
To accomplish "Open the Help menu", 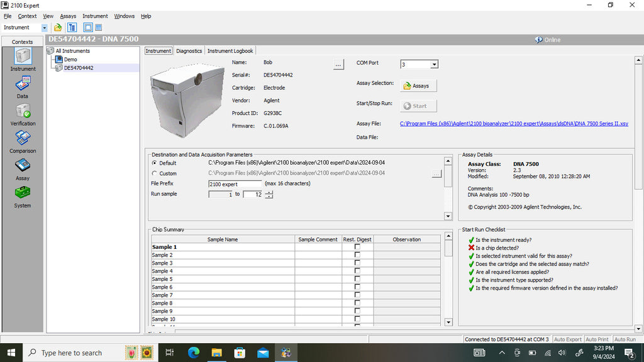I will point(146,16).
